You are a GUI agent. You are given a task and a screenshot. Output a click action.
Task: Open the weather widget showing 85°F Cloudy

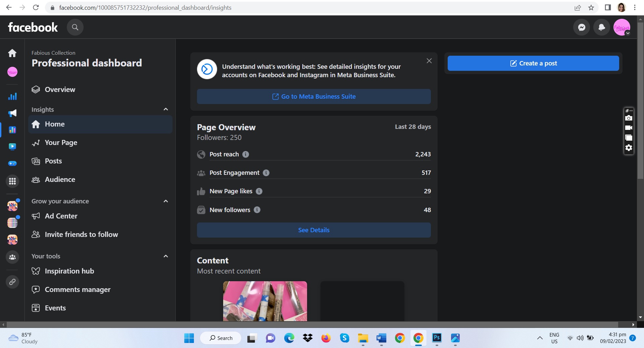point(23,338)
